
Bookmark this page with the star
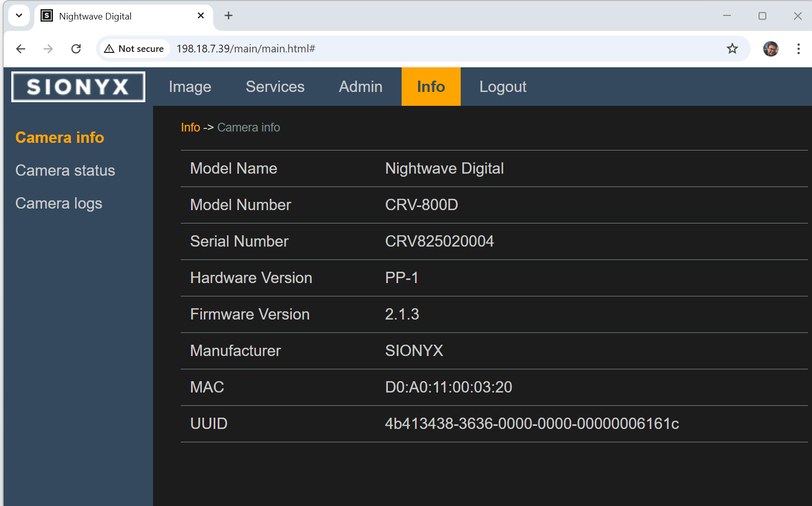tap(732, 49)
